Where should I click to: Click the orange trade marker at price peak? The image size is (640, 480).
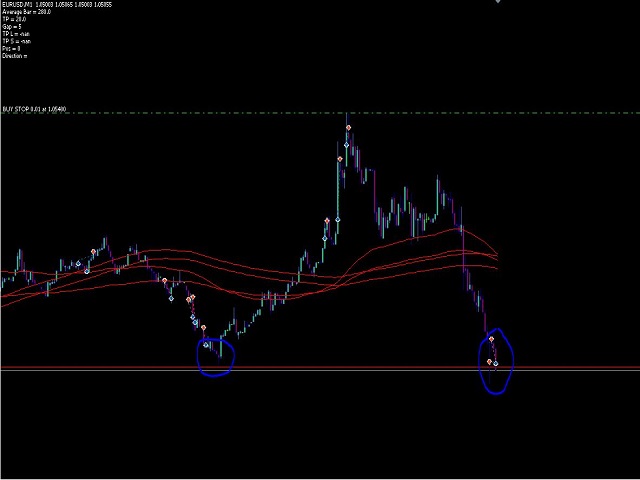click(349, 128)
